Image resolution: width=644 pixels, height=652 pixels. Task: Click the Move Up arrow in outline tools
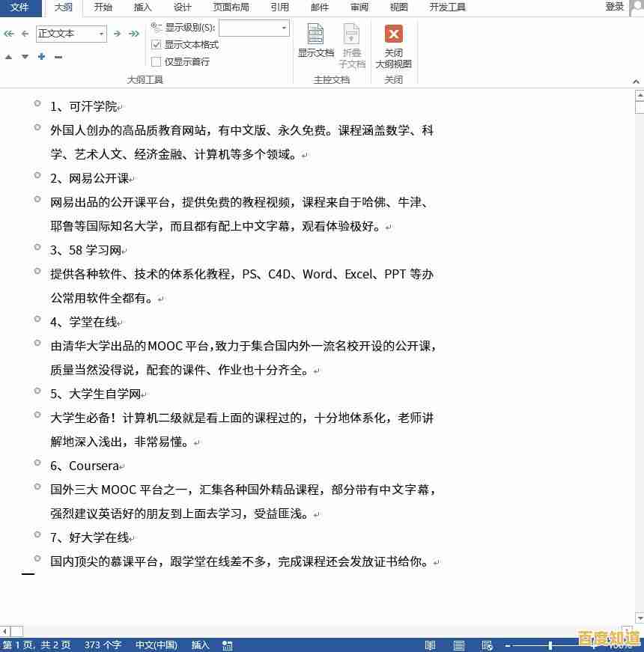8,57
